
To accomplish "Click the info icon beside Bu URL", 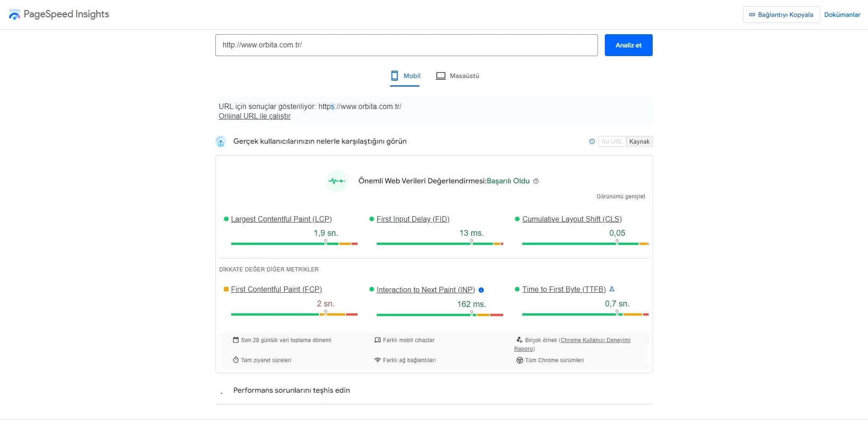I will [x=592, y=141].
